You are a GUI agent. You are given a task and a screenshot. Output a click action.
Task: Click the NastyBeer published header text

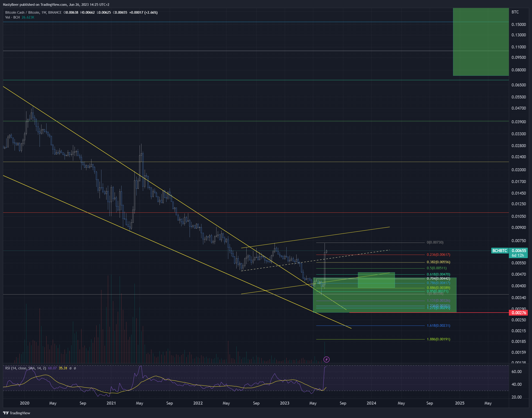pos(56,4)
